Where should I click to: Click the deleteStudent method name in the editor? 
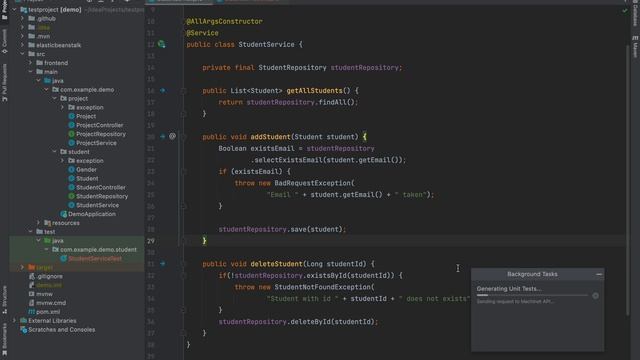pyautogui.click(x=276, y=264)
